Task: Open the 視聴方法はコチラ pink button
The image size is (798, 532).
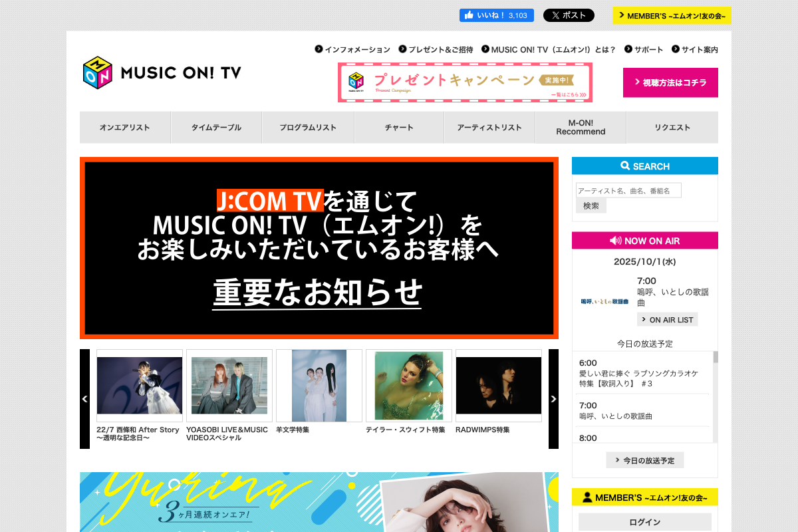Action: point(670,82)
